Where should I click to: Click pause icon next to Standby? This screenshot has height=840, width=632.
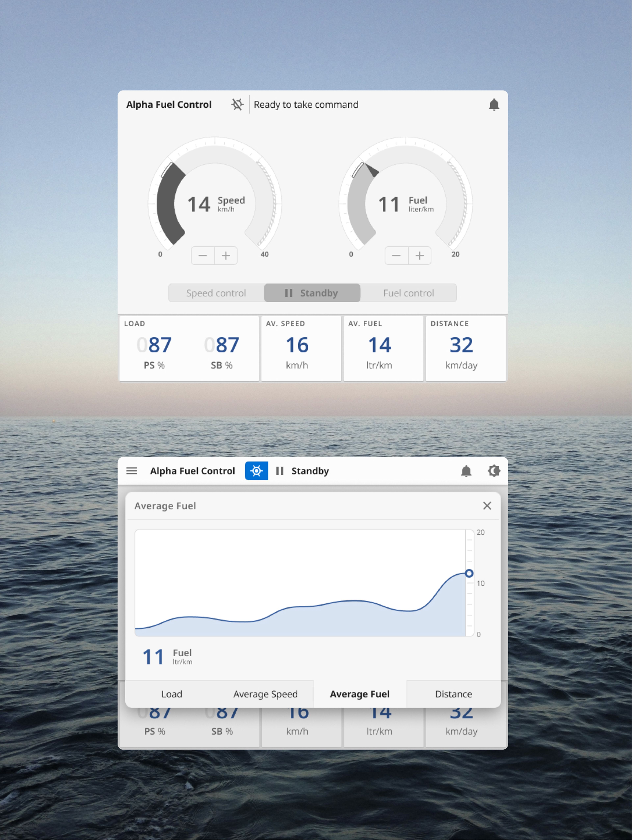click(280, 471)
